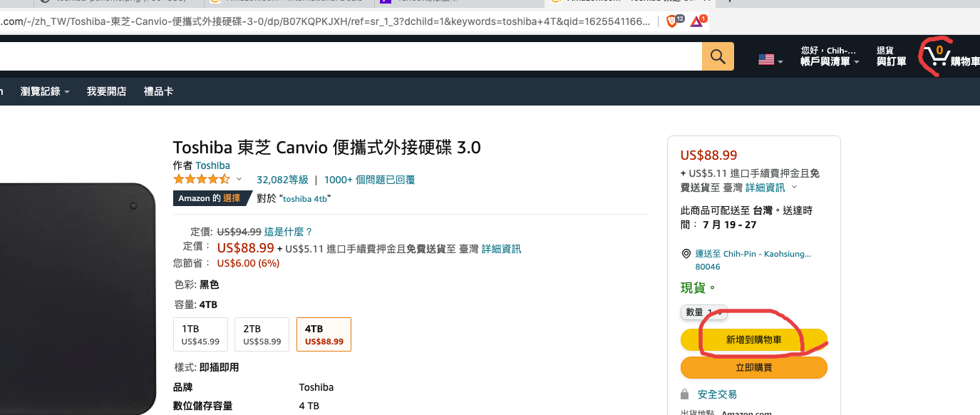Select the 2TB capacity option

(x=262, y=334)
